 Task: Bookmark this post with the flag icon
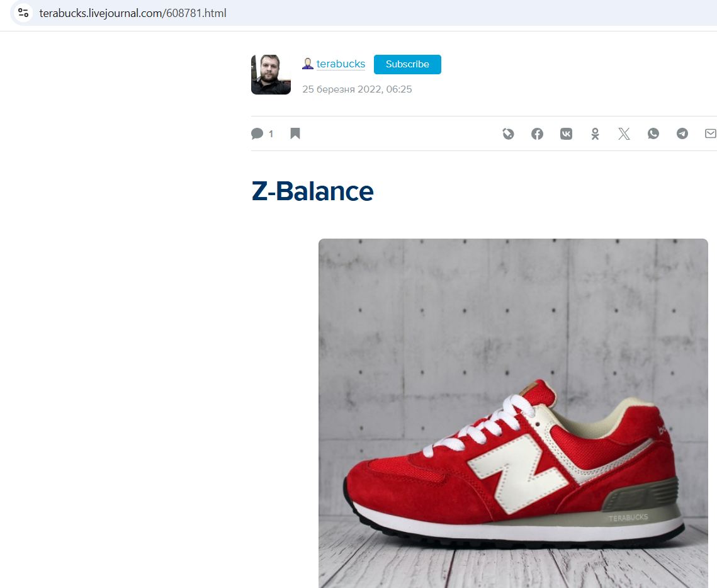[x=295, y=133]
